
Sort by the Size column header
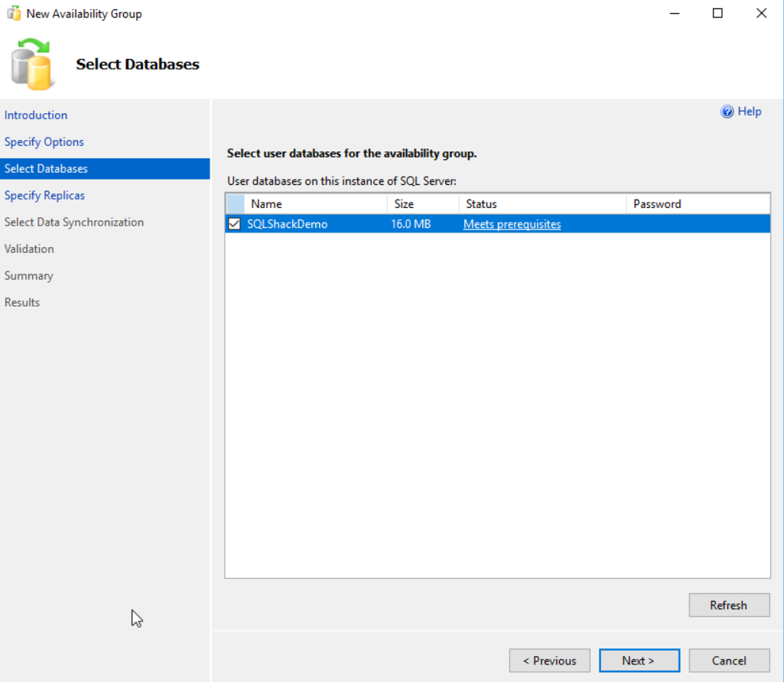click(423, 204)
